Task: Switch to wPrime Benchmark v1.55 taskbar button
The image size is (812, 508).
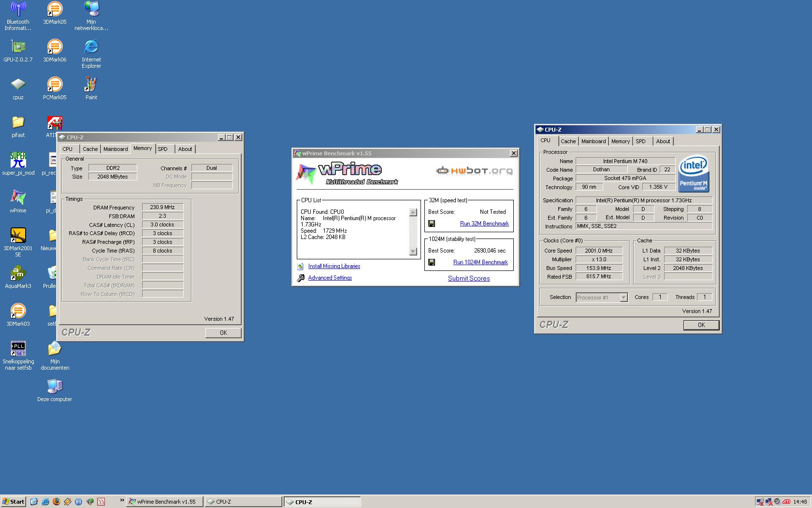Action: [x=164, y=502]
